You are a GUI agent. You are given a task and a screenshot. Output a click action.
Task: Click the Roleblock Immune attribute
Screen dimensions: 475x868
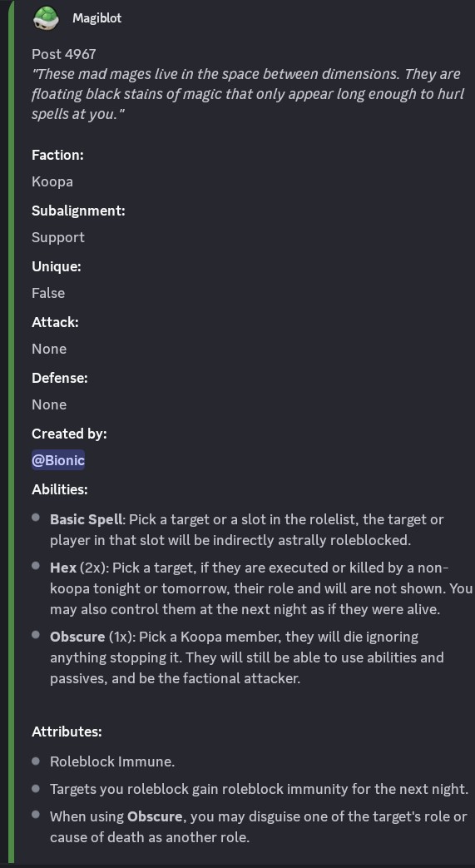112,761
